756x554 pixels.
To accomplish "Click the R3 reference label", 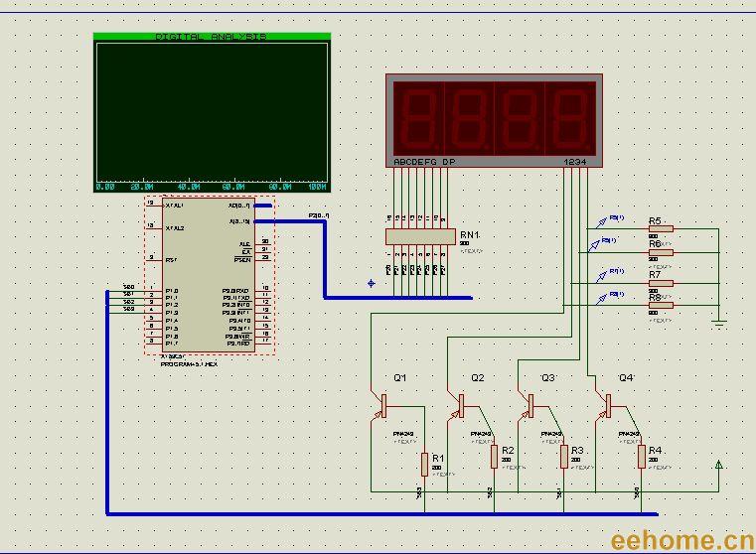I will coord(577,451).
